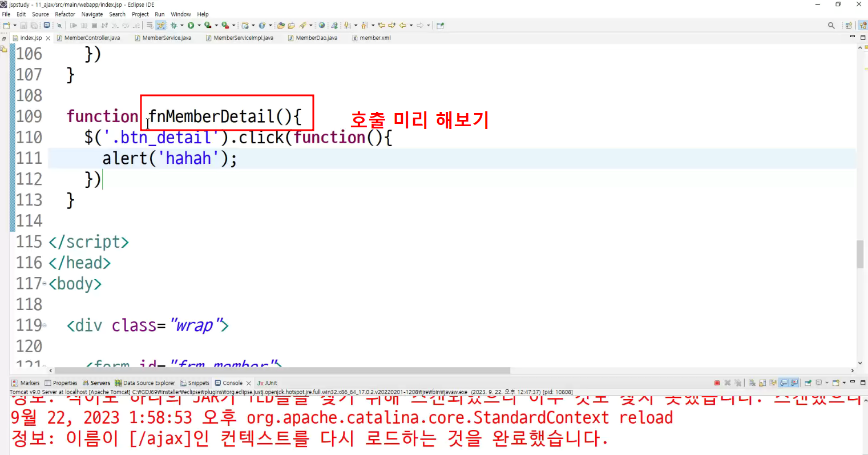Close the index.jsp editor tab
Viewport: 868px width, 455px height.
coord(48,38)
